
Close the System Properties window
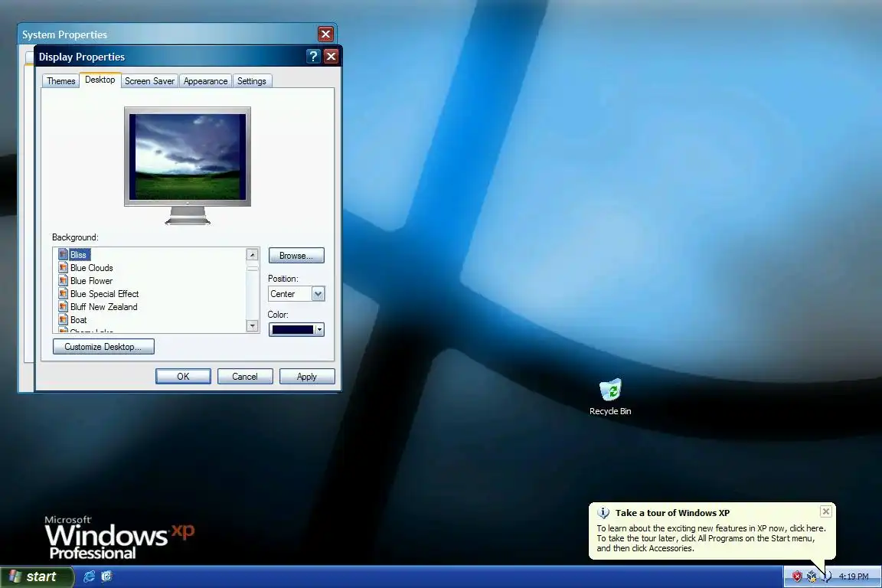coord(325,34)
